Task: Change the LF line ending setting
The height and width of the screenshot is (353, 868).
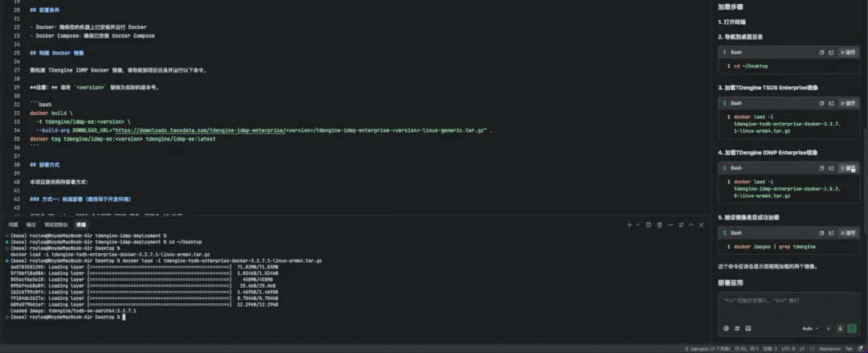Action: click(803, 349)
